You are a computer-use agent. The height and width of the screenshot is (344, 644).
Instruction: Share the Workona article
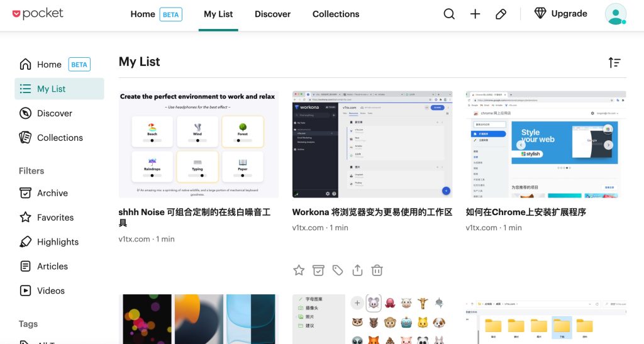point(357,270)
